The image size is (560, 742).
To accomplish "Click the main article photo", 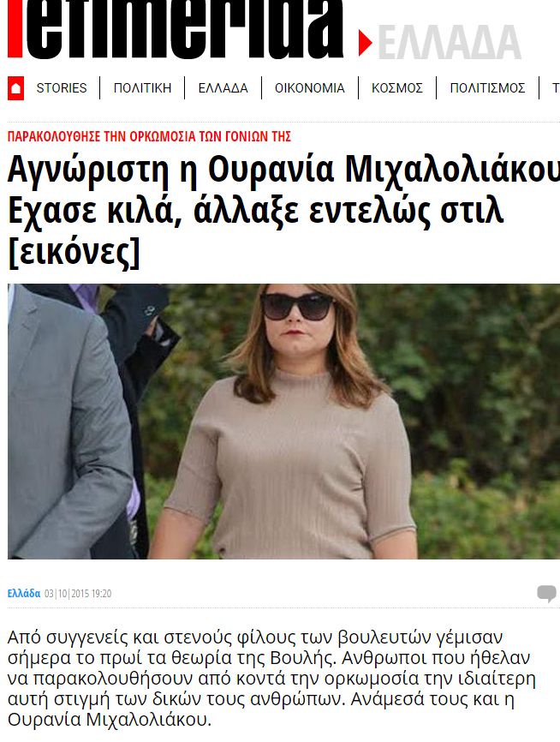I will pyautogui.click(x=283, y=422).
